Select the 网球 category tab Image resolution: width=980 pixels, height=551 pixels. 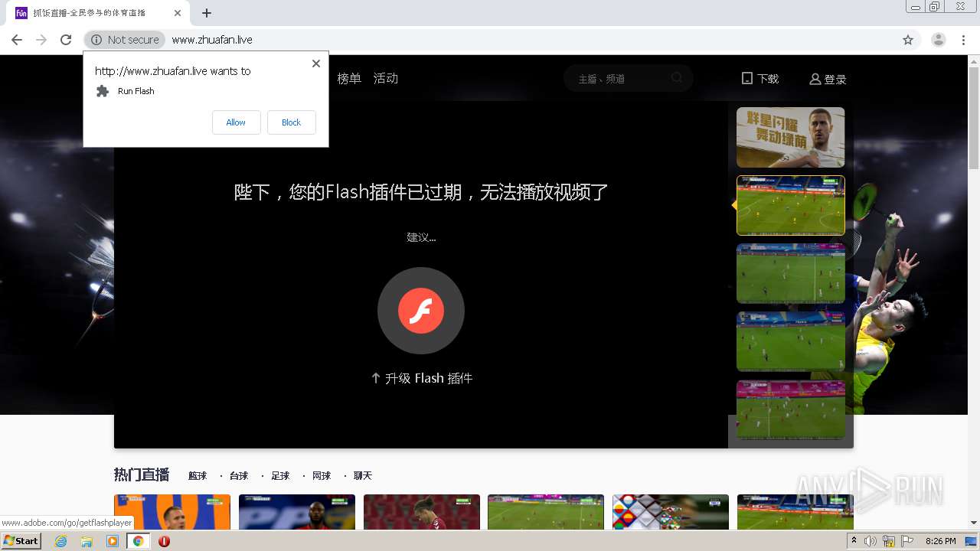322,476
